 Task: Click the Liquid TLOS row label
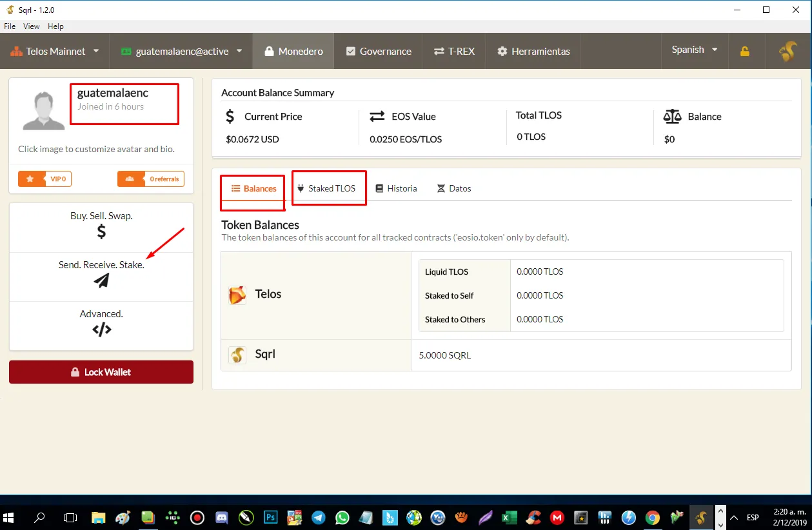click(x=446, y=272)
